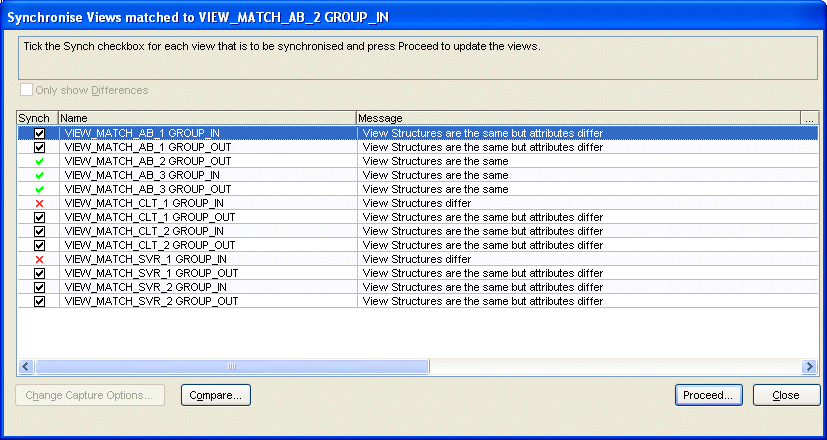Screen dimensions: 827x440
Task: Untick Synch checkbox for VIEW_MATCH_AB_1 GROUP_IN
Action: (39, 133)
